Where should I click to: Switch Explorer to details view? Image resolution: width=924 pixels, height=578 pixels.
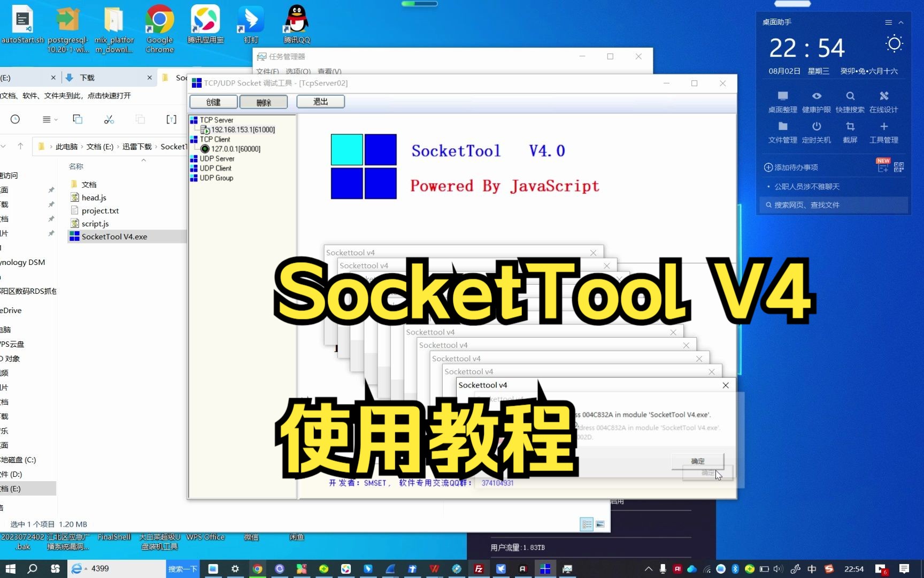coord(587,524)
